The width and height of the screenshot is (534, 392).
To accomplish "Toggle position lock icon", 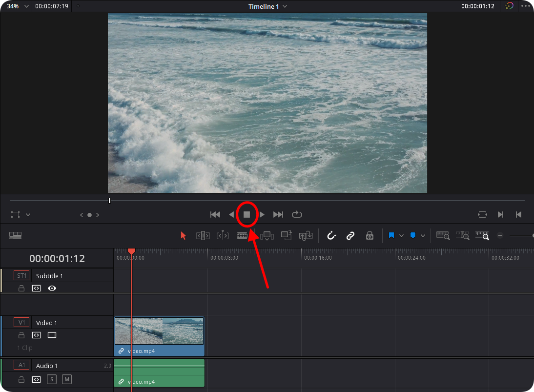I will 370,235.
